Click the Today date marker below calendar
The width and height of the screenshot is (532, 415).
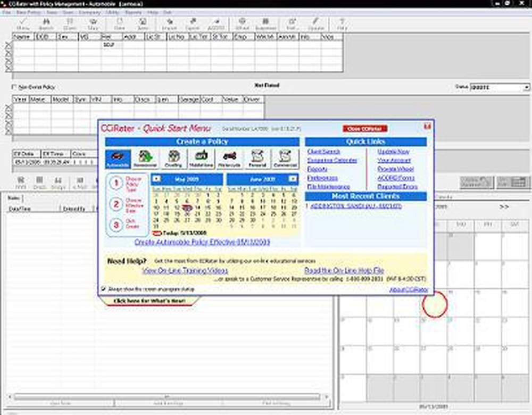[180, 233]
